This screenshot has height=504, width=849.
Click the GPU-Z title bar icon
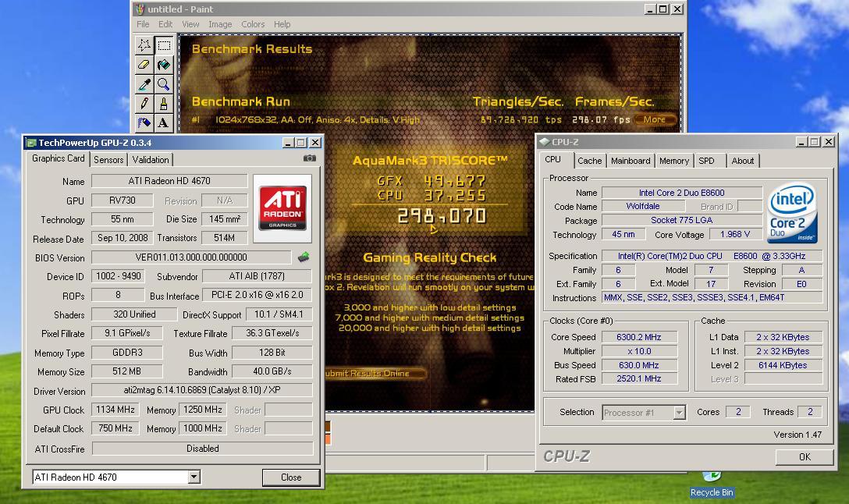click(x=31, y=143)
